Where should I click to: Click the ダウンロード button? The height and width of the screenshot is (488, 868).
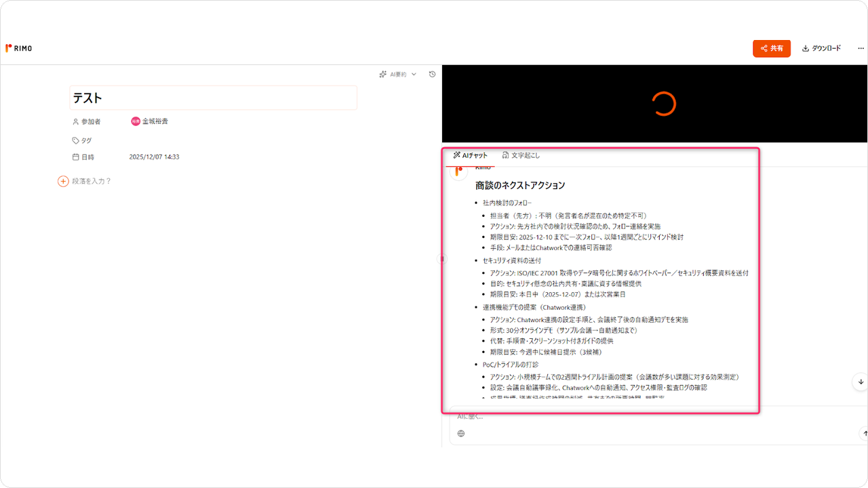tap(821, 48)
